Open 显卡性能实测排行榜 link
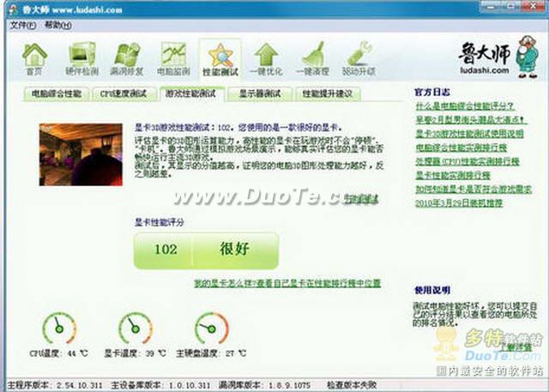The width and height of the screenshot is (549, 392). 453,175
